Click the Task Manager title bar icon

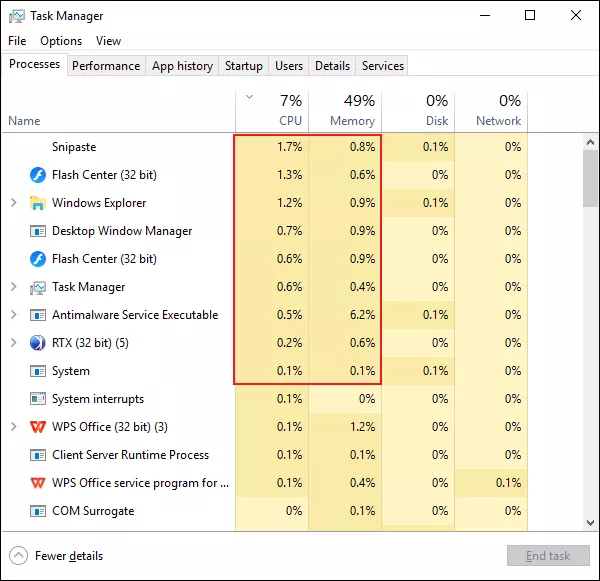coord(16,16)
